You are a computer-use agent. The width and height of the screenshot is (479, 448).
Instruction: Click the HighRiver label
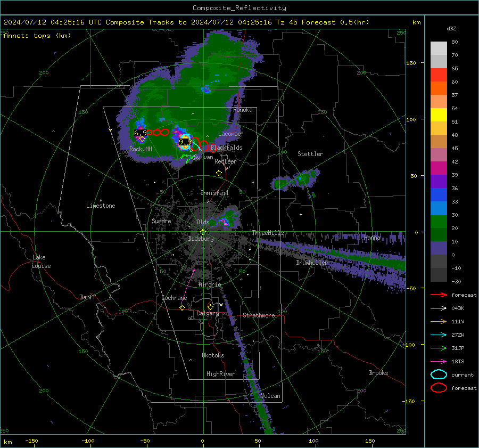point(221,374)
